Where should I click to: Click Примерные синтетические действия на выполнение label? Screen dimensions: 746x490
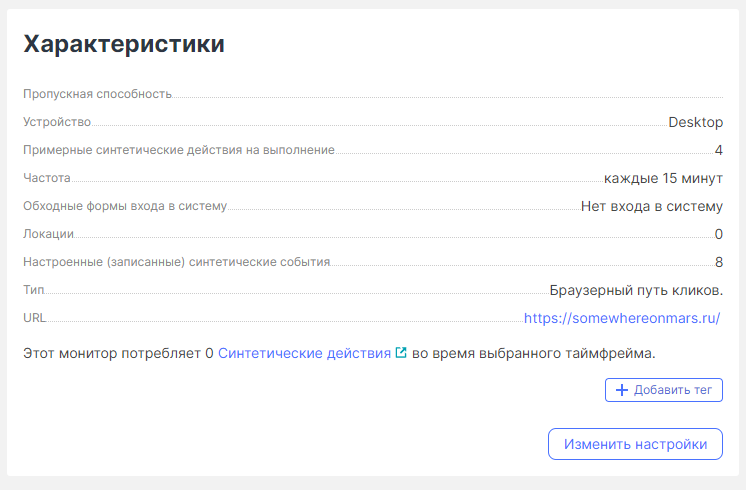(x=178, y=150)
